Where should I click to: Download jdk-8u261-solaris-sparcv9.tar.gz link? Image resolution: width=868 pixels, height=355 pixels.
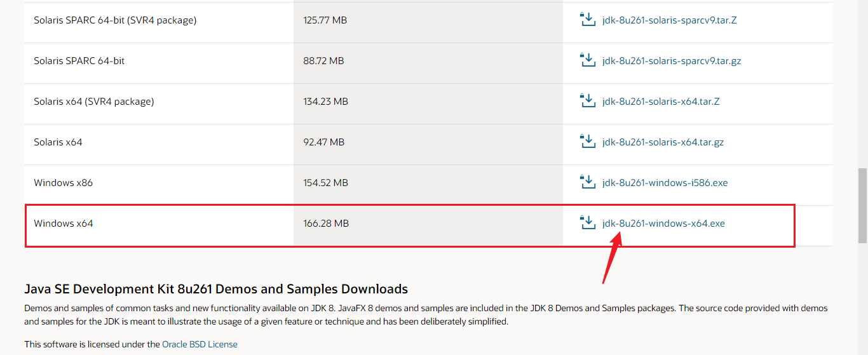click(x=672, y=61)
